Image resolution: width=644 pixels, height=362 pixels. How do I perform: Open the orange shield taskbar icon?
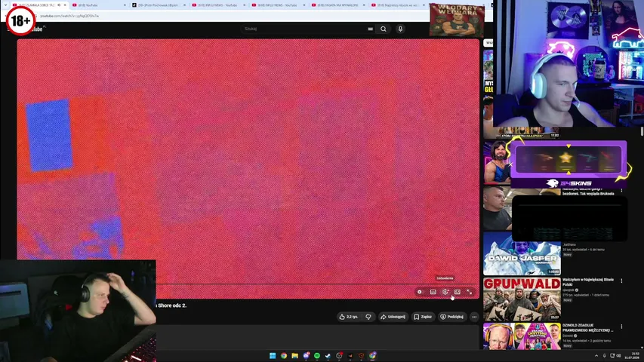point(361,356)
